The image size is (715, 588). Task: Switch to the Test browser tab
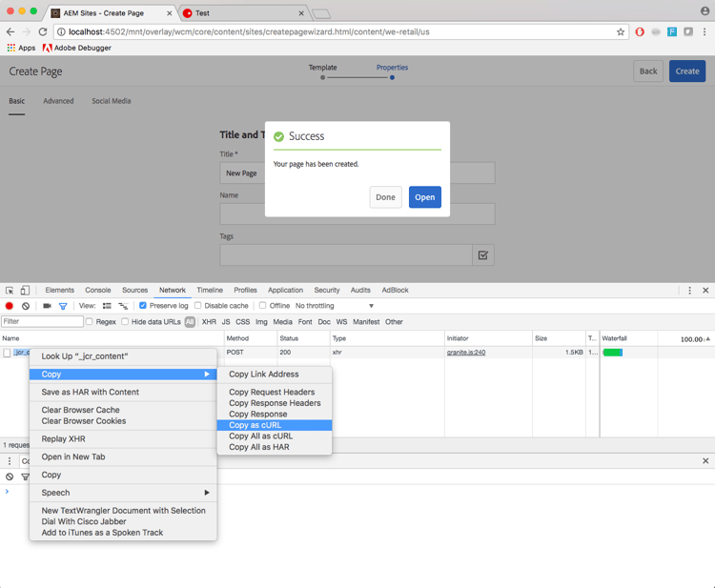tap(243, 13)
